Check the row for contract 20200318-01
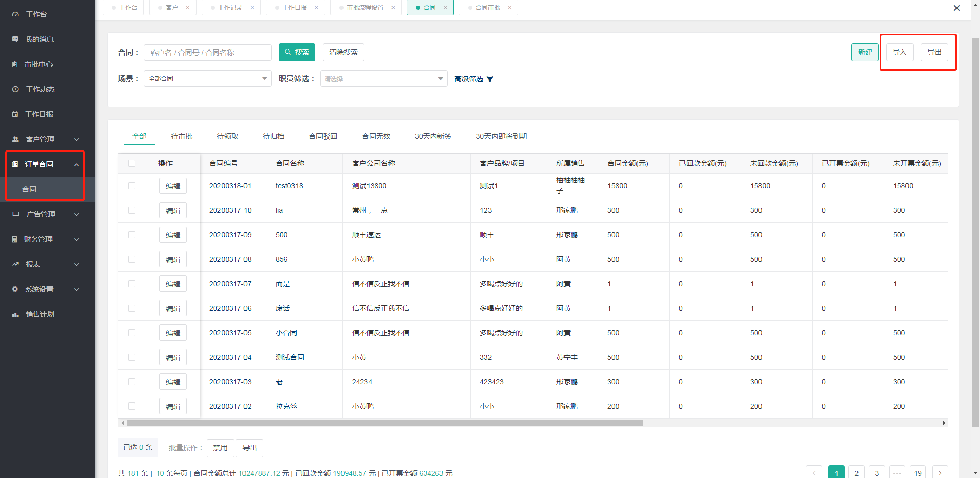This screenshot has width=980, height=478. click(x=132, y=186)
